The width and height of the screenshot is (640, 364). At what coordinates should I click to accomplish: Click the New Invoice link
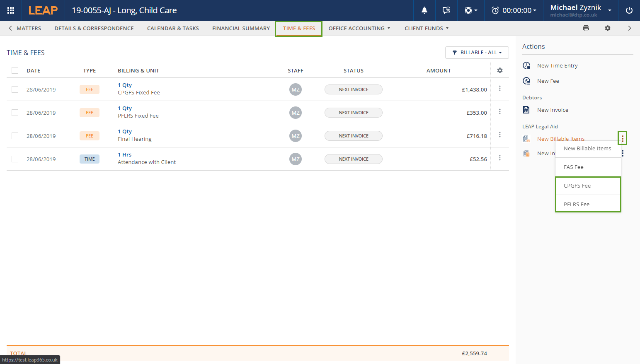553,110
